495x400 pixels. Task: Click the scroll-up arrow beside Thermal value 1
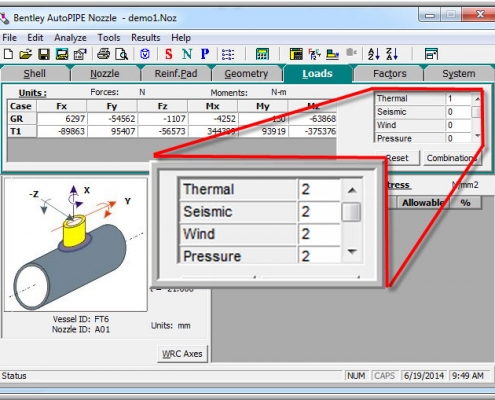[477, 99]
